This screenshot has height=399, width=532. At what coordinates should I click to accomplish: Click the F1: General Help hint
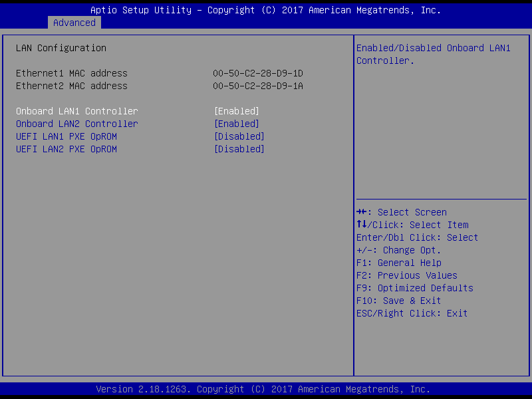(x=399, y=263)
